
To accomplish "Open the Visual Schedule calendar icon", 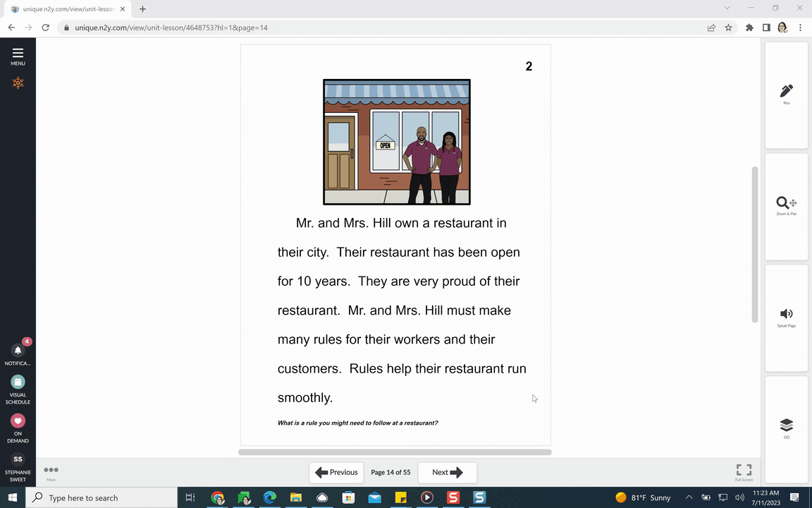I will pyautogui.click(x=18, y=382).
